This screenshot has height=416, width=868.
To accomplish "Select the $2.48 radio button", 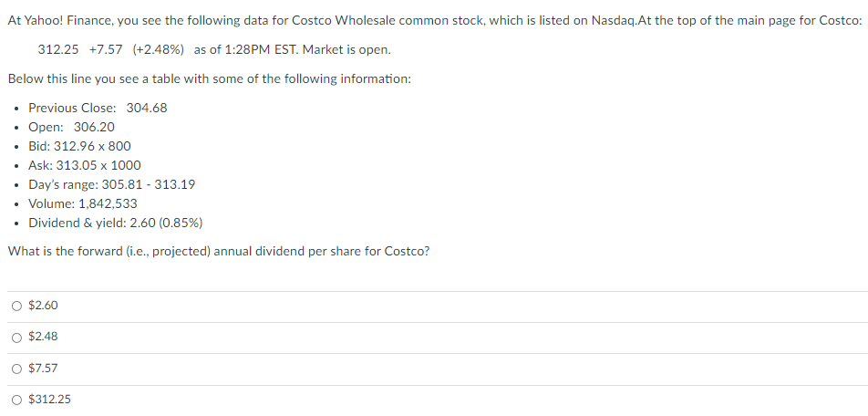I will (x=17, y=338).
